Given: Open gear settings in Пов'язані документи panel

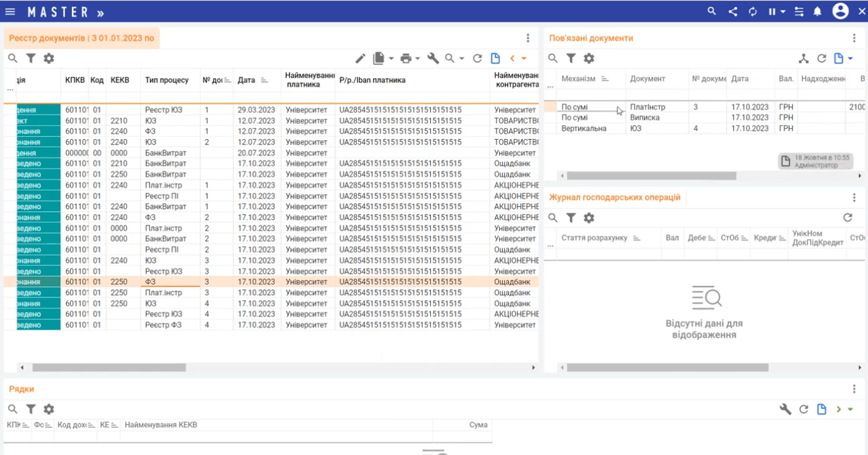Looking at the screenshot, I should [588, 59].
